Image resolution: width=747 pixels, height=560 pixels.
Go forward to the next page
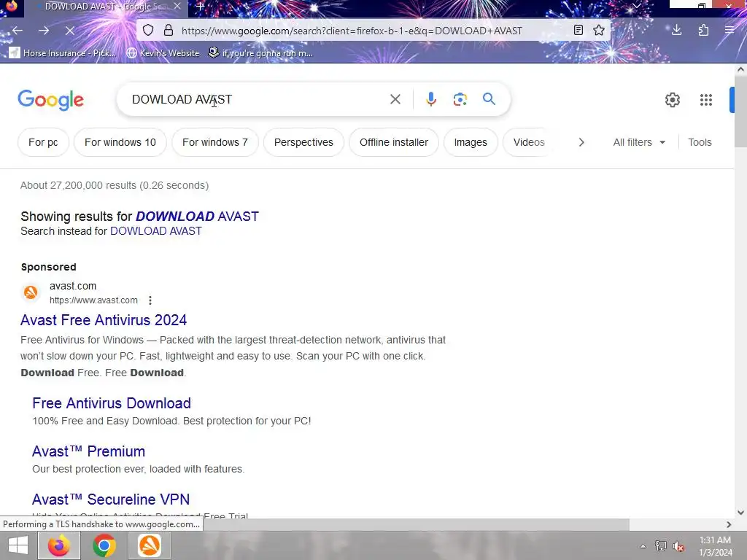click(x=44, y=31)
